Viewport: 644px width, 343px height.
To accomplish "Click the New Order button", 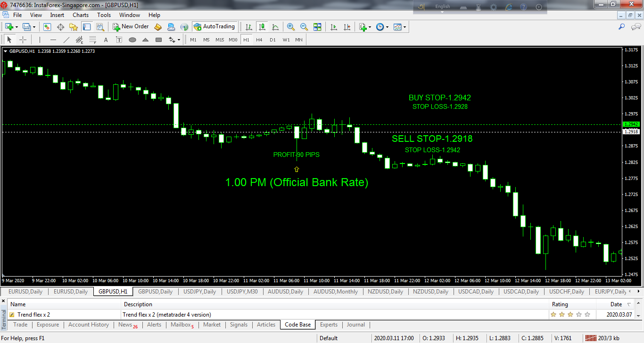I will point(131,27).
